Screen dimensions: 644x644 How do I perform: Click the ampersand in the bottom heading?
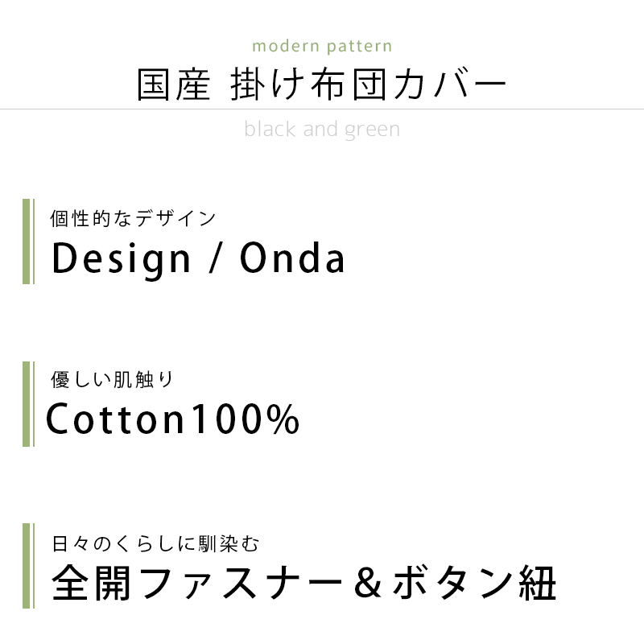[367, 584]
